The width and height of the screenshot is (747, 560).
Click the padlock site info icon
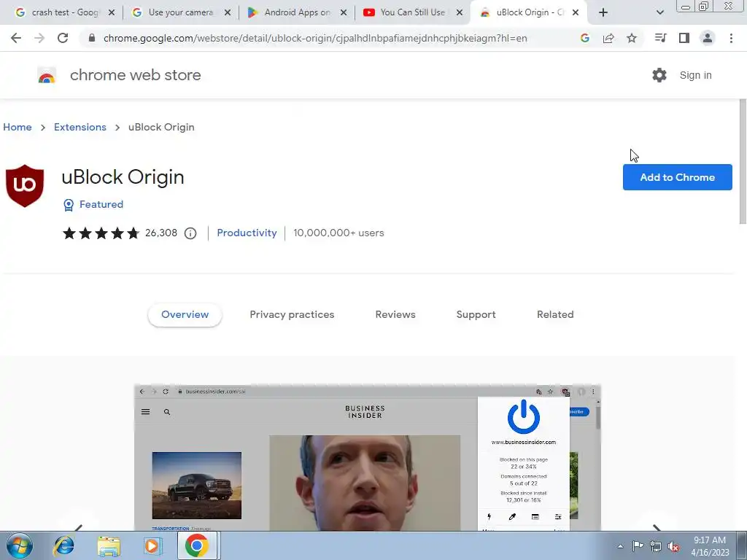pos(92,38)
